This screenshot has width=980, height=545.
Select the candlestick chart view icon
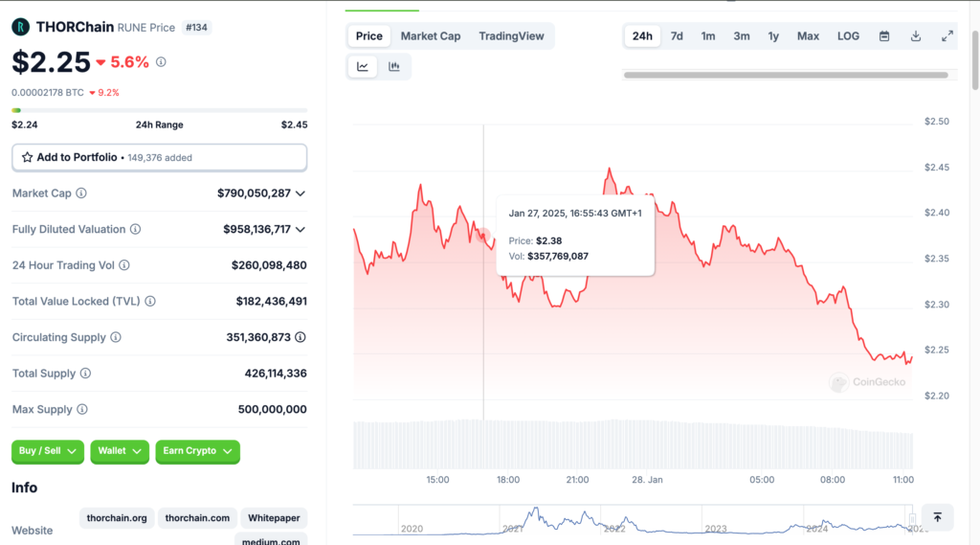tap(393, 66)
